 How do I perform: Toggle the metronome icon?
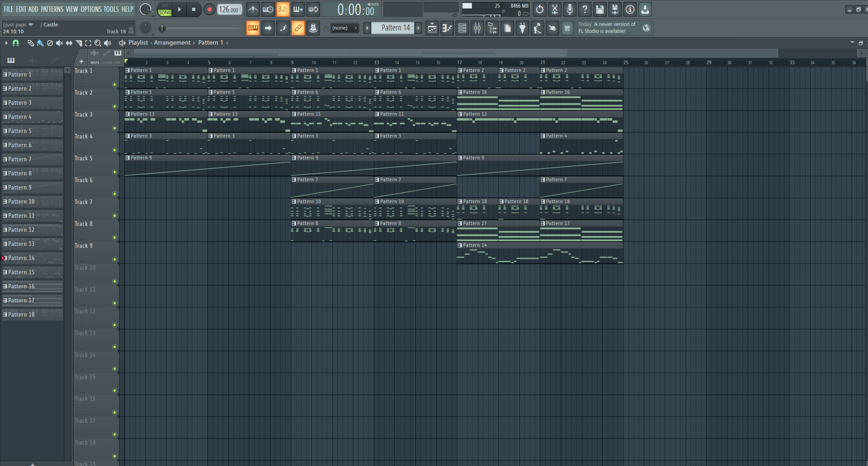pos(253,9)
